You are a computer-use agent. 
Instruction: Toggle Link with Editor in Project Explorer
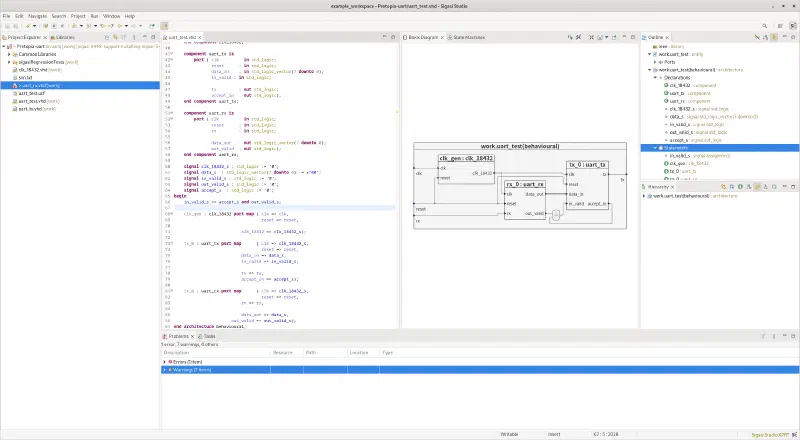pos(115,37)
